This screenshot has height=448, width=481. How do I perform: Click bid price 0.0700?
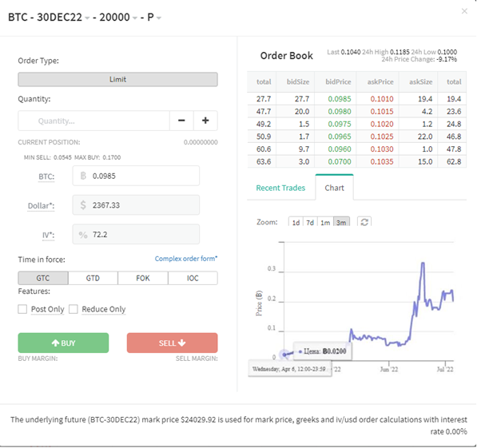click(x=340, y=161)
